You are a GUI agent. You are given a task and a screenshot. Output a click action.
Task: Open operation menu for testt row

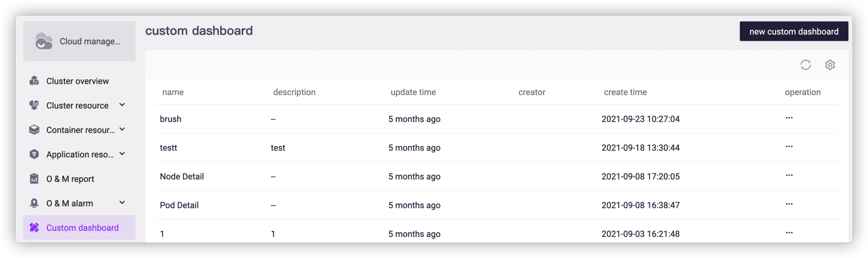(x=789, y=147)
